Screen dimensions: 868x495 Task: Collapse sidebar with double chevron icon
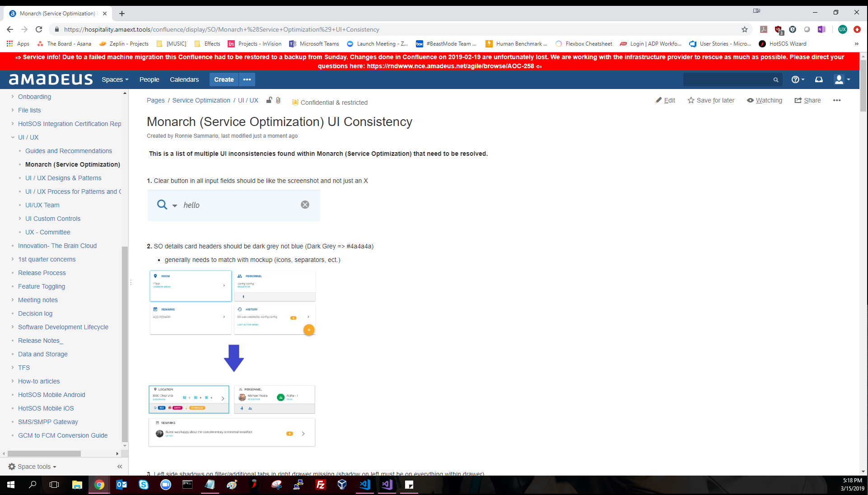pyautogui.click(x=120, y=467)
